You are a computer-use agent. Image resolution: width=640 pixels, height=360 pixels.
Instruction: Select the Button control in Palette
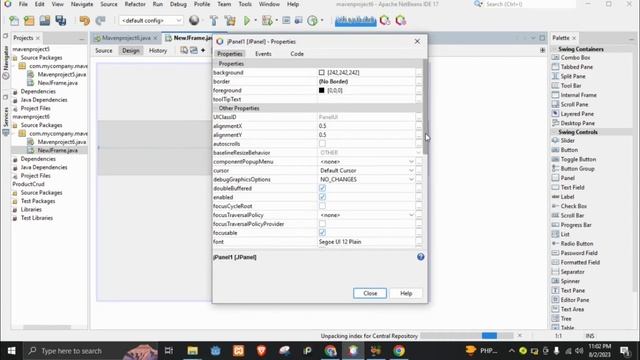(x=569, y=150)
